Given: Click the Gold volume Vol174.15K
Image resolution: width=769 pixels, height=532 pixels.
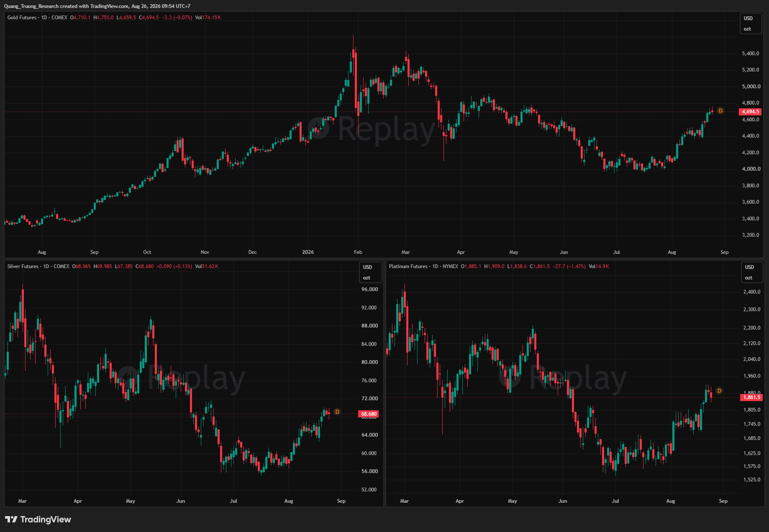Looking at the screenshot, I should pos(208,18).
